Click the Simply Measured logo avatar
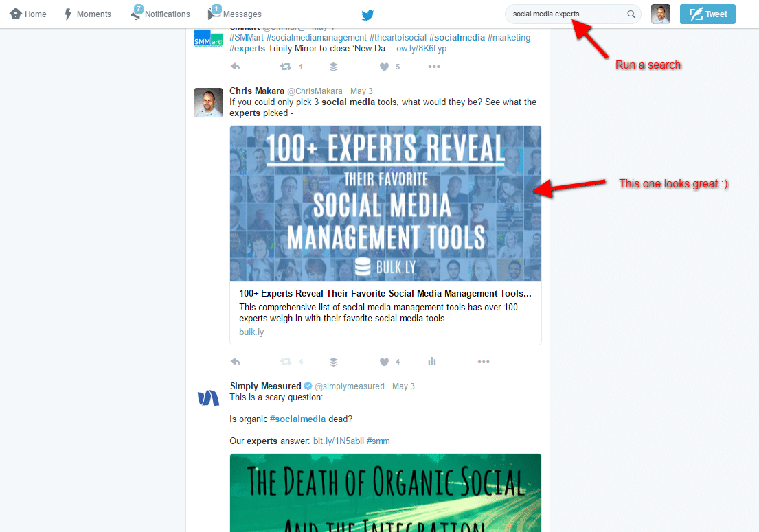Image resolution: width=759 pixels, height=532 pixels. point(208,398)
